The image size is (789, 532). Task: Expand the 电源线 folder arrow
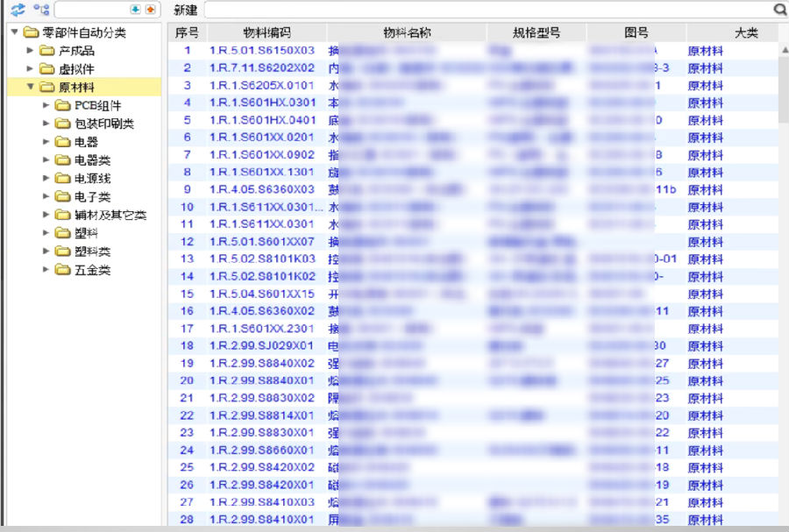pos(46,178)
